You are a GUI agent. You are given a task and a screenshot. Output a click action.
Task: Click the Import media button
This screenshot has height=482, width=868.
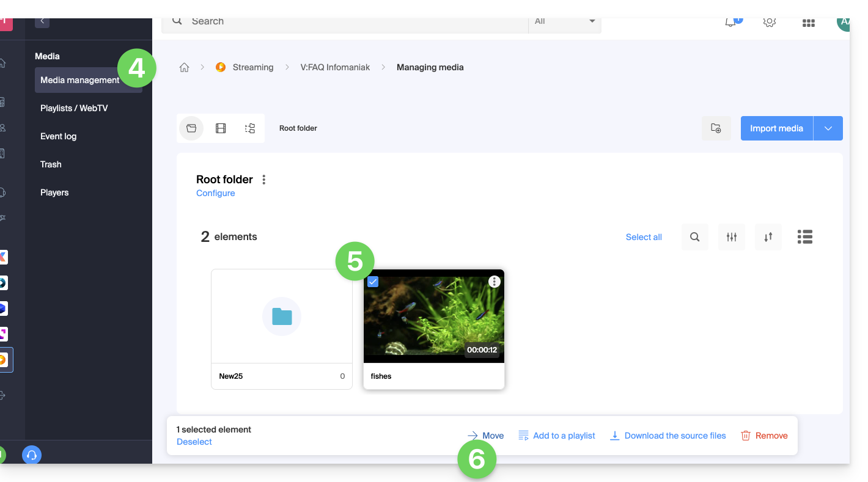point(776,128)
